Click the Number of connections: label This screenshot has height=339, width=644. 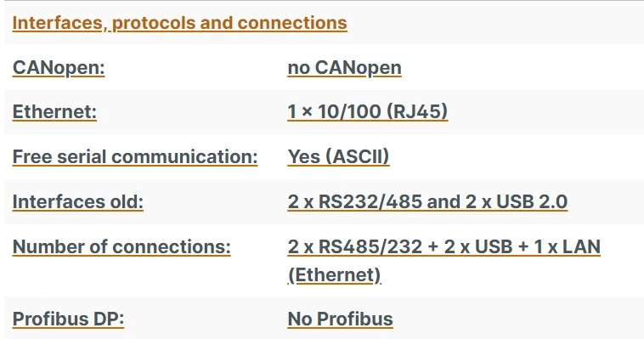tap(121, 247)
